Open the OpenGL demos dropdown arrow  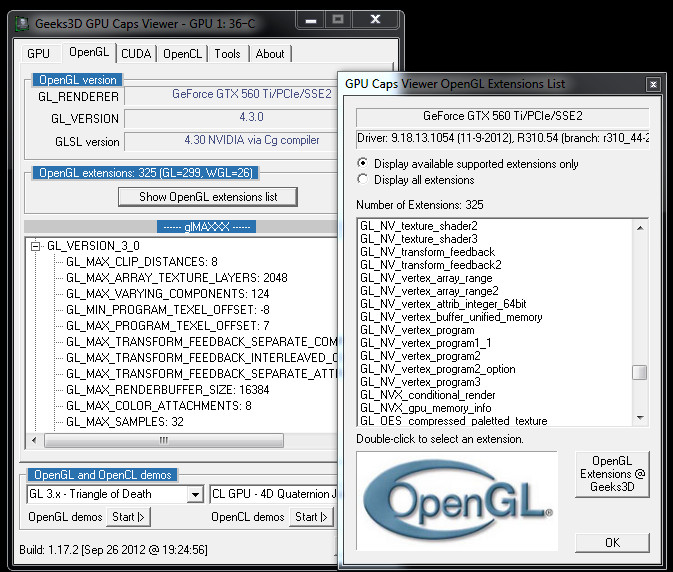195,494
